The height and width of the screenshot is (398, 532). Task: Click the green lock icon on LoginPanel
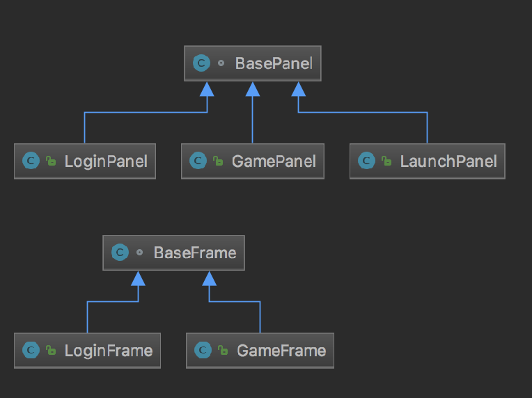point(51,161)
